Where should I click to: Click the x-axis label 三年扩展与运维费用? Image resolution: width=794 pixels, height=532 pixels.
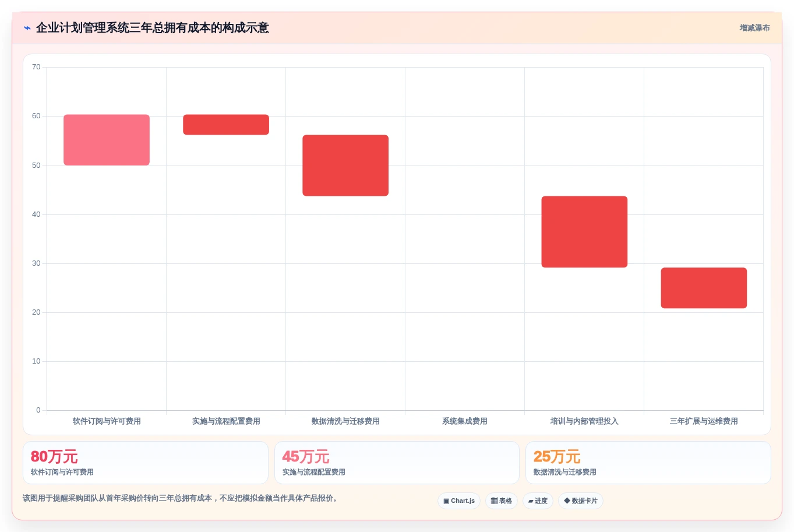pos(704,421)
